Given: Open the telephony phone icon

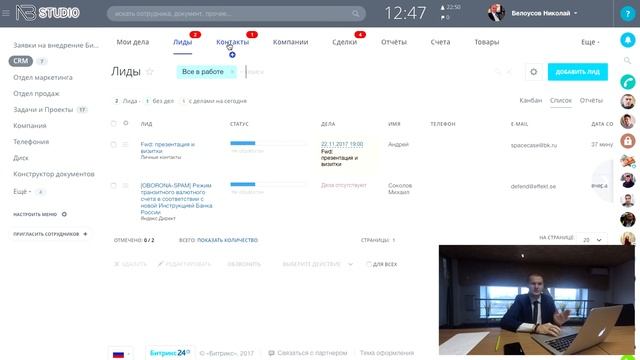Looking at the screenshot, I should pyautogui.click(x=627, y=82).
